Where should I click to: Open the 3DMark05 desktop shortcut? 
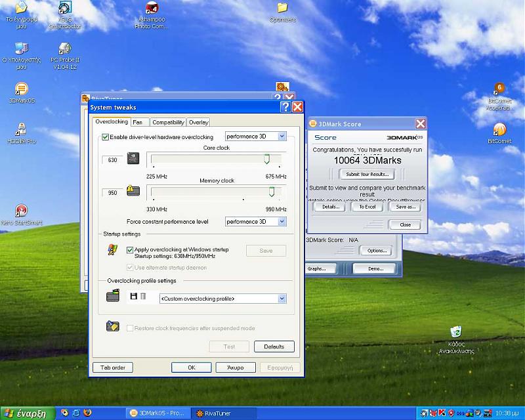(22, 93)
